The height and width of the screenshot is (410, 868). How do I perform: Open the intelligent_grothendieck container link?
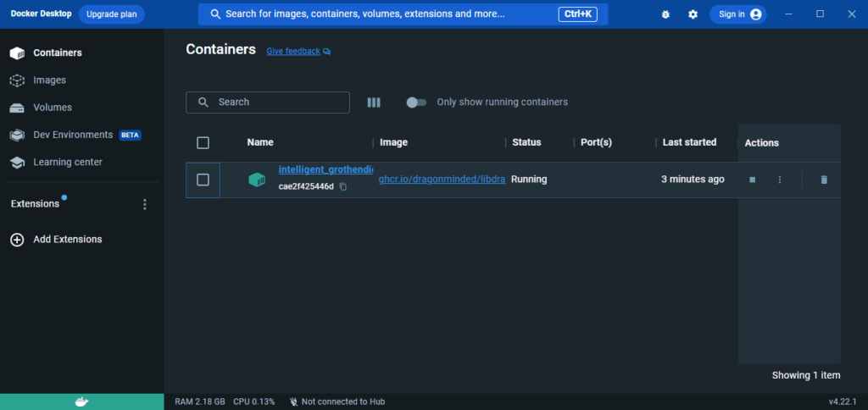[x=325, y=169]
